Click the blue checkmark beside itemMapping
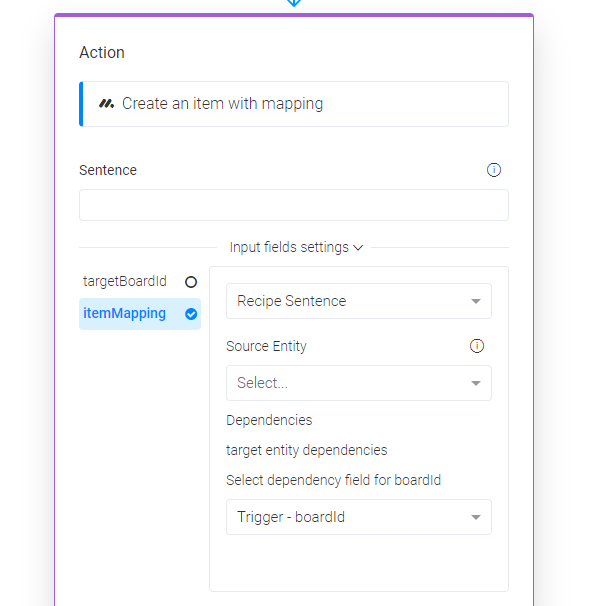This screenshot has height=606, width=597. 191,314
